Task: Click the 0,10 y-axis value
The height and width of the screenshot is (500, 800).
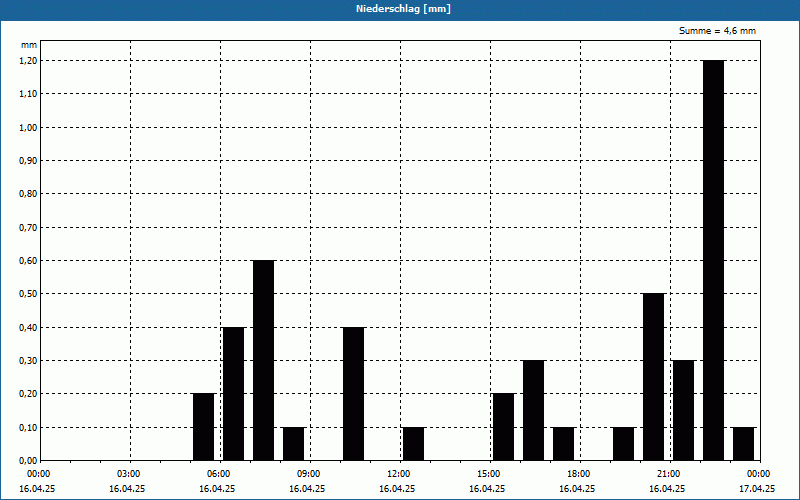Action: click(28, 428)
